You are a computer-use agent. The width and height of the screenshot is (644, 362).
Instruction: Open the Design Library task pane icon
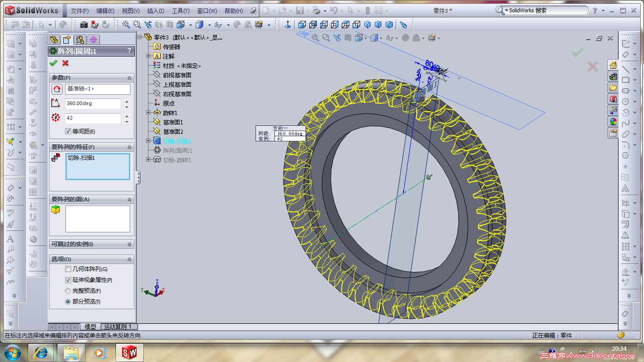(x=613, y=76)
